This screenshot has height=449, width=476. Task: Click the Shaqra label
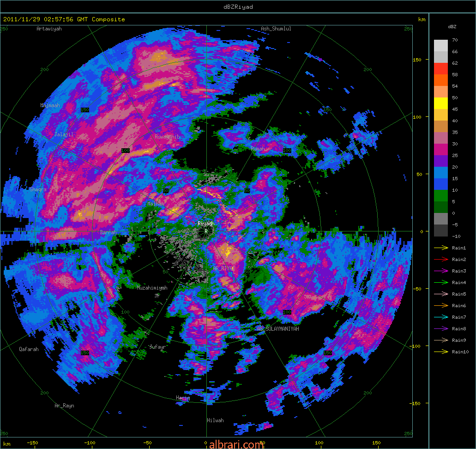(38, 189)
